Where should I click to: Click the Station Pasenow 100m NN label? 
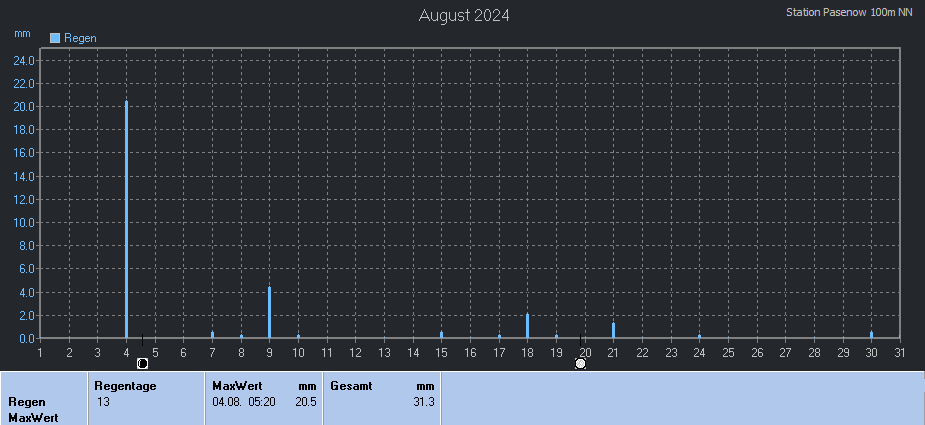849,12
